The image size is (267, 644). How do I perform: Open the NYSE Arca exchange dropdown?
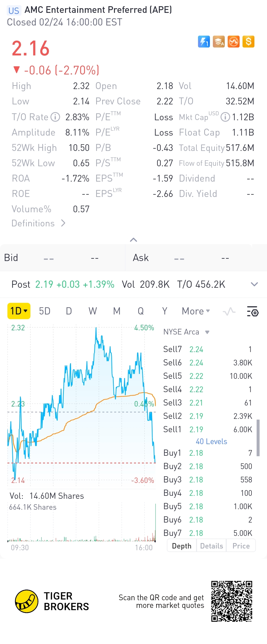click(186, 332)
